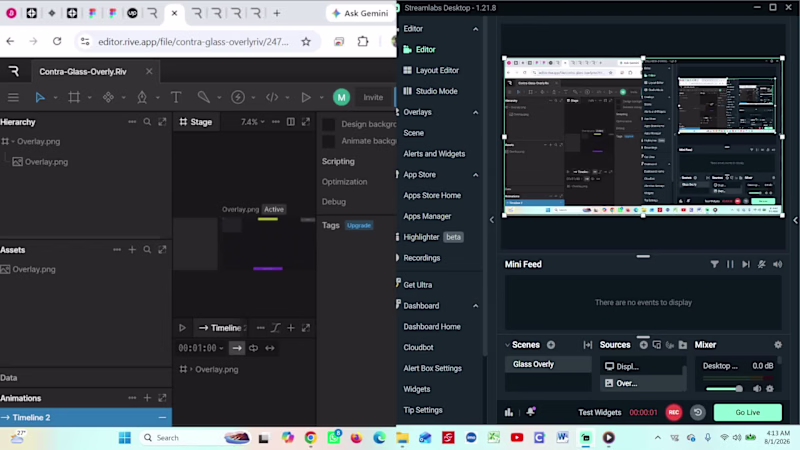Select the Rive arrow select tool

(x=40, y=97)
